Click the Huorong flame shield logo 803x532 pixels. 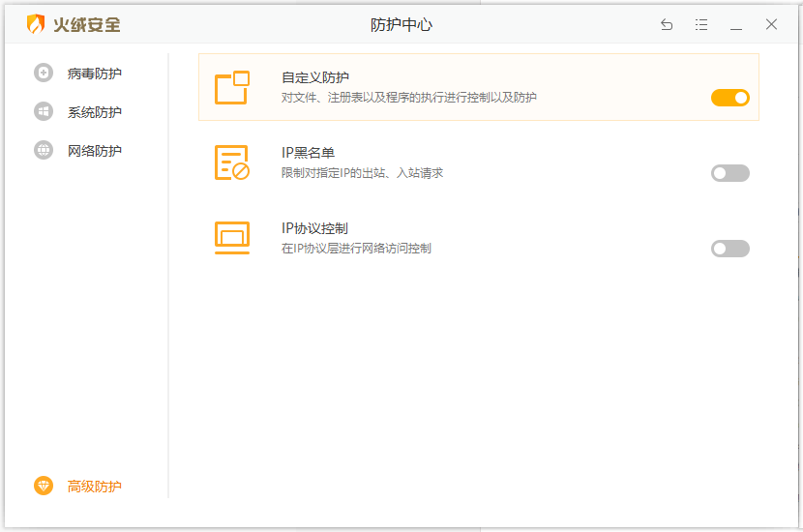coord(36,24)
